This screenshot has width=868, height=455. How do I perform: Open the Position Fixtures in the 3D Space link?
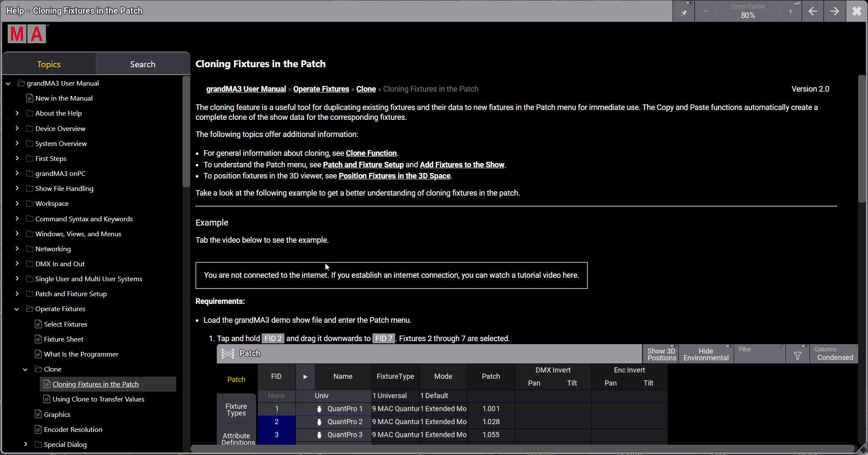tap(394, 175)
